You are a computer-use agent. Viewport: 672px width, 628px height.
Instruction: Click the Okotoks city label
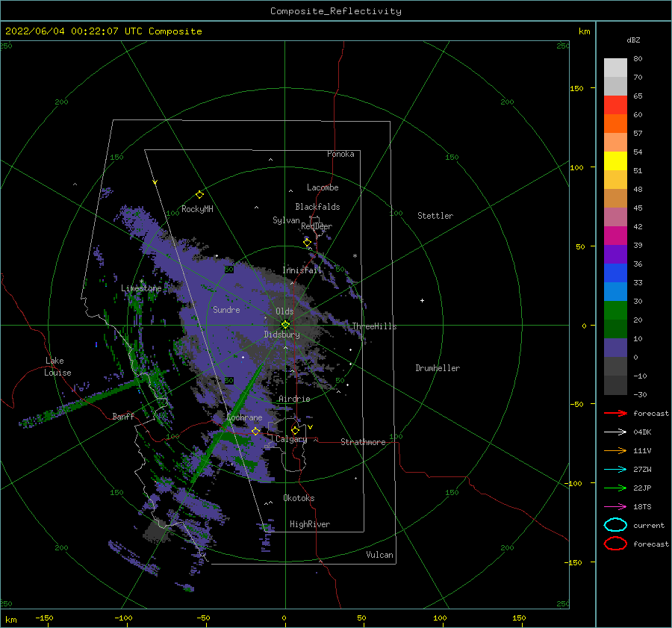point(299,498)
